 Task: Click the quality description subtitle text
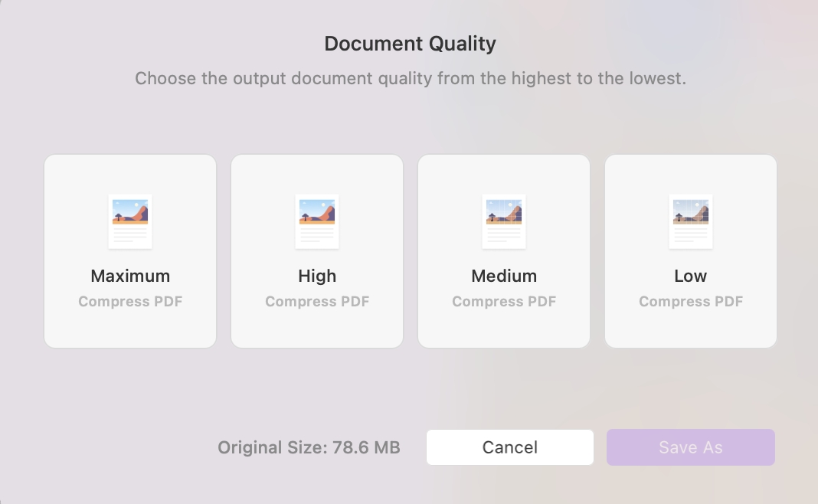click(x=411, y=78)
